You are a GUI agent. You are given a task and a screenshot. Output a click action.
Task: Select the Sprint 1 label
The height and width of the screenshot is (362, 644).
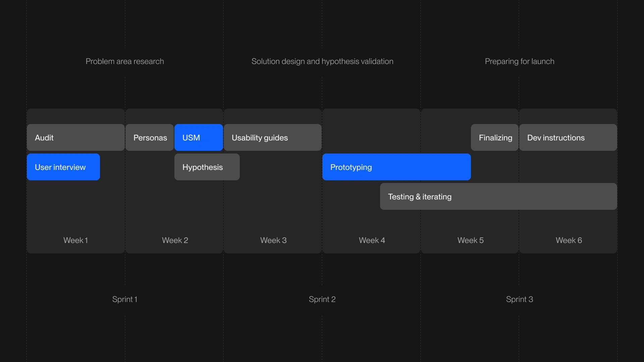(124, 299)
